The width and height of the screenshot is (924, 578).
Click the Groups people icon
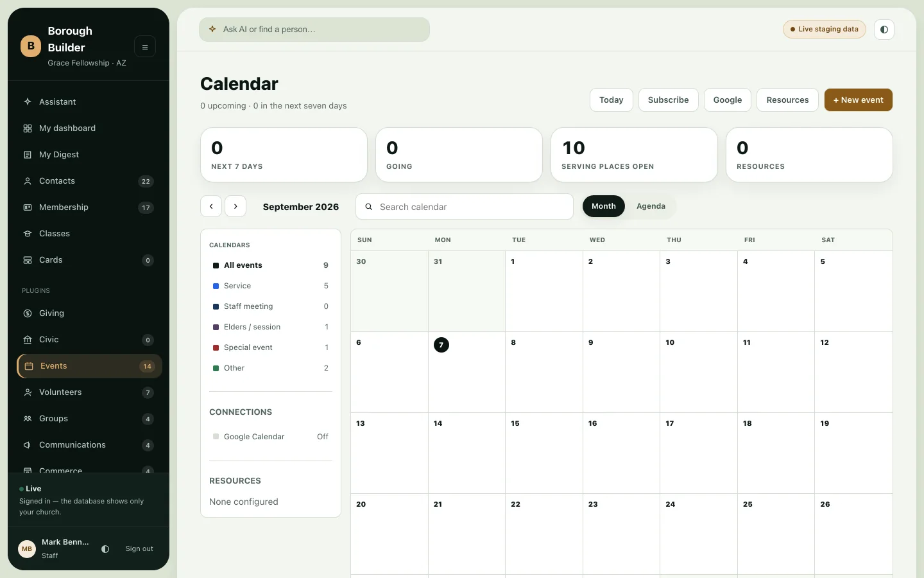pos(28,419)
